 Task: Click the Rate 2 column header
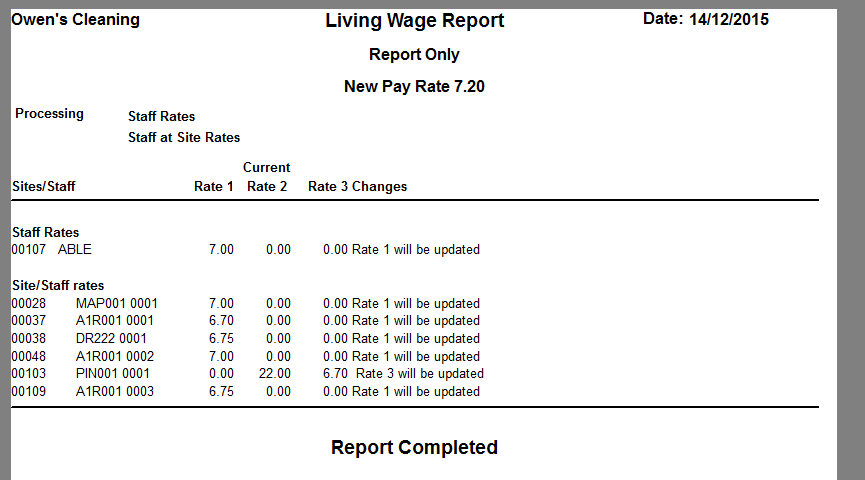point(267,186)
